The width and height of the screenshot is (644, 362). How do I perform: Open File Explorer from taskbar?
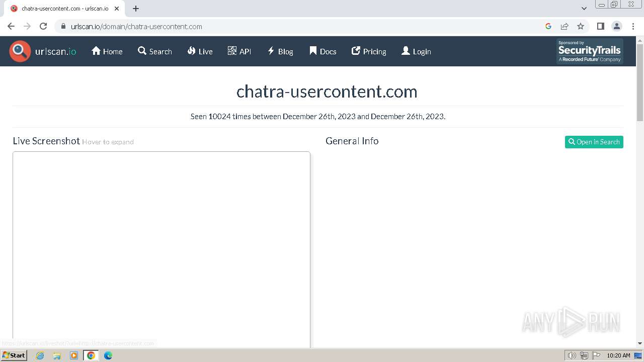(57, 355)
